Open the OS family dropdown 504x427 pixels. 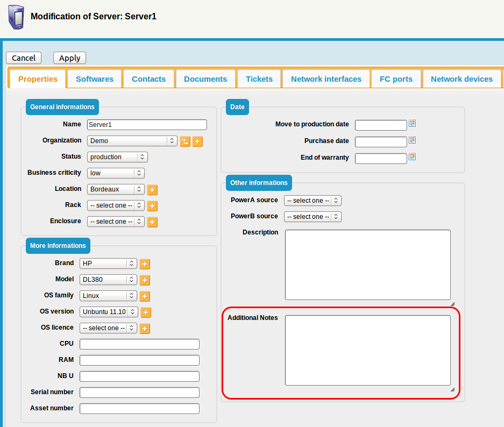[x=108, y=296]
